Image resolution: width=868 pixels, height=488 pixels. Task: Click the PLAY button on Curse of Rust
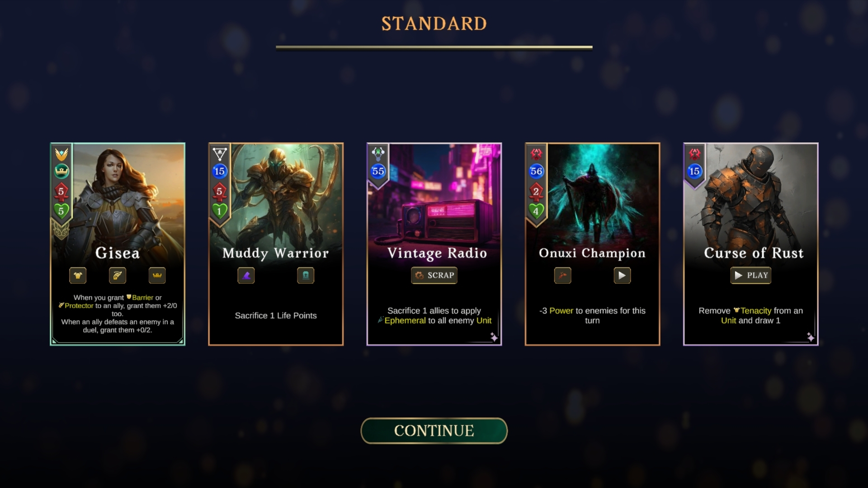click(x=751, y=276)
